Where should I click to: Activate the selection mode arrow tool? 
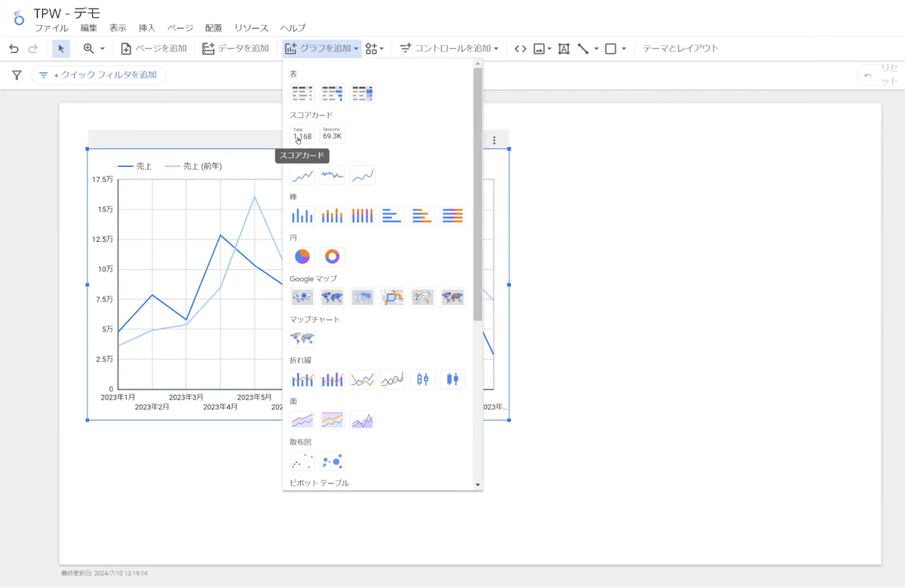pos(61,49)
